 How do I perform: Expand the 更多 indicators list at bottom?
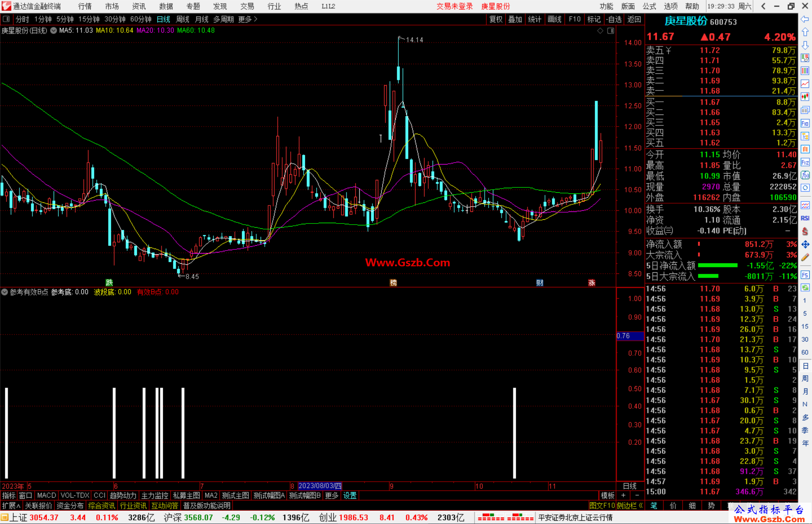[332, 495]
